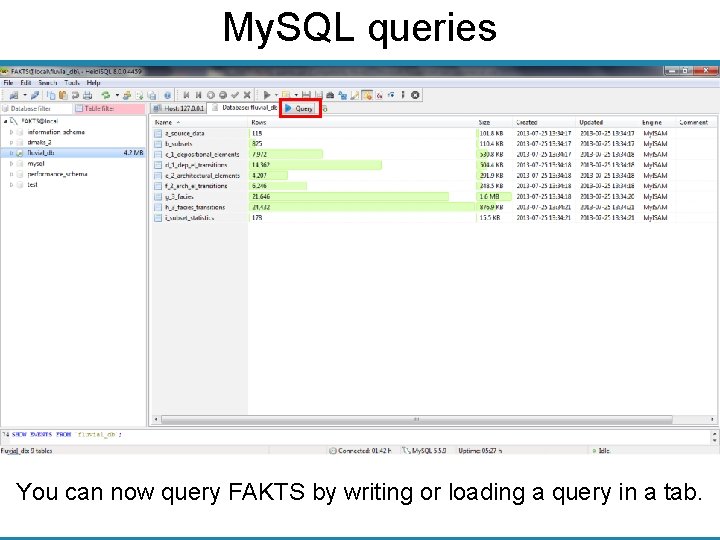Expand the mysql database node
Image resolution: width=720 pixels, height=540 pixels.
pyautogui.click(x=11, y=163)
